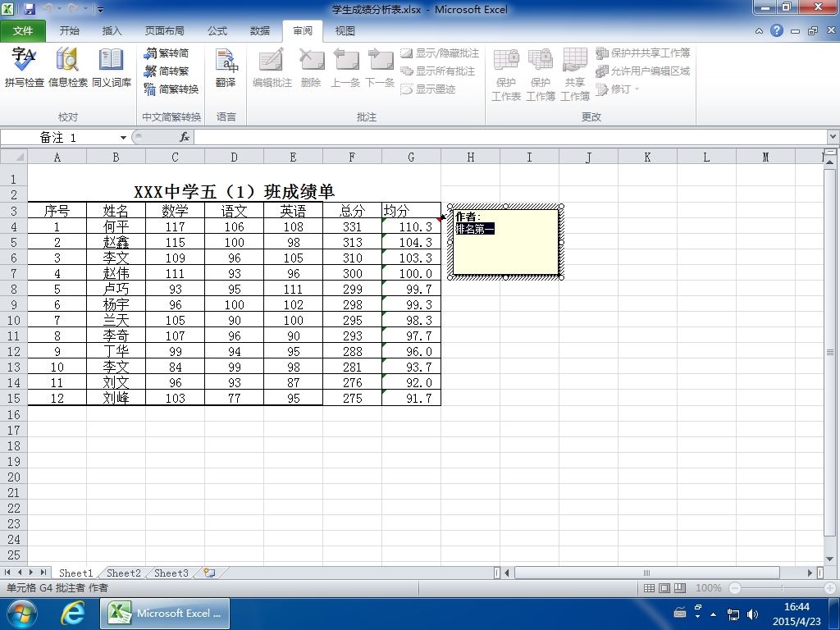Viewport: 840px width, 630px height.
Task: Click the zoom in plus button
Action: tap(832, 588)
